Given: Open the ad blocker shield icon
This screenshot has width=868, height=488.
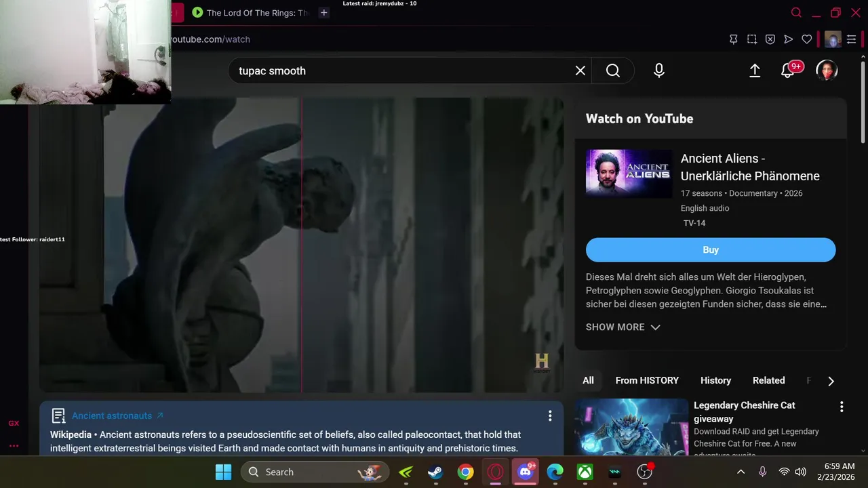Looking at the screenshot, I should 770,39.
